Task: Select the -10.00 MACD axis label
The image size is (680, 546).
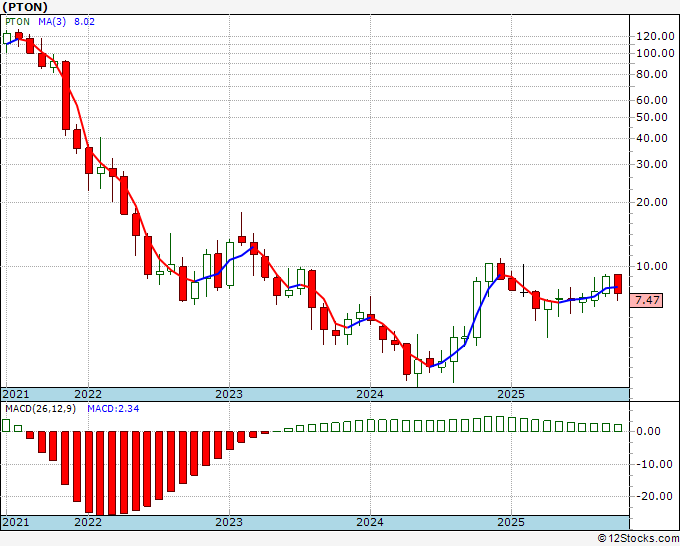Action: pyautogui.click(x=655, y=464)
